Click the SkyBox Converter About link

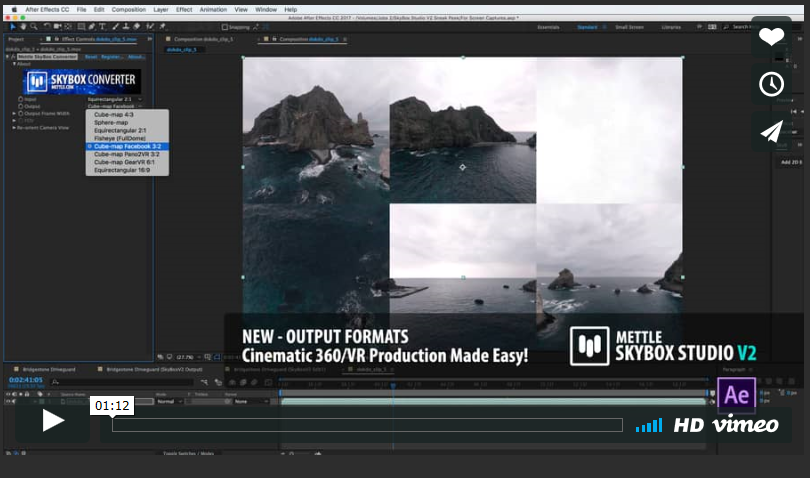(x=135, y=57)
